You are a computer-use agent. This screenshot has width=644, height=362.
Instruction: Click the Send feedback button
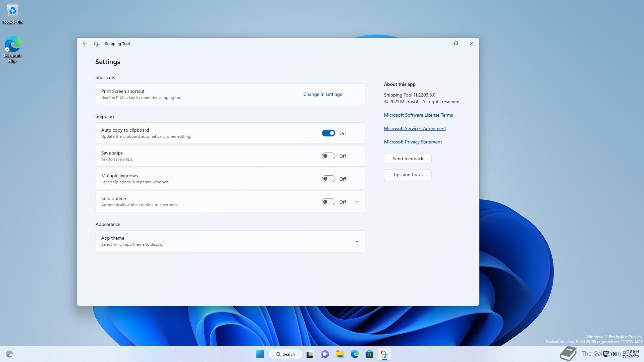point(408,159)
